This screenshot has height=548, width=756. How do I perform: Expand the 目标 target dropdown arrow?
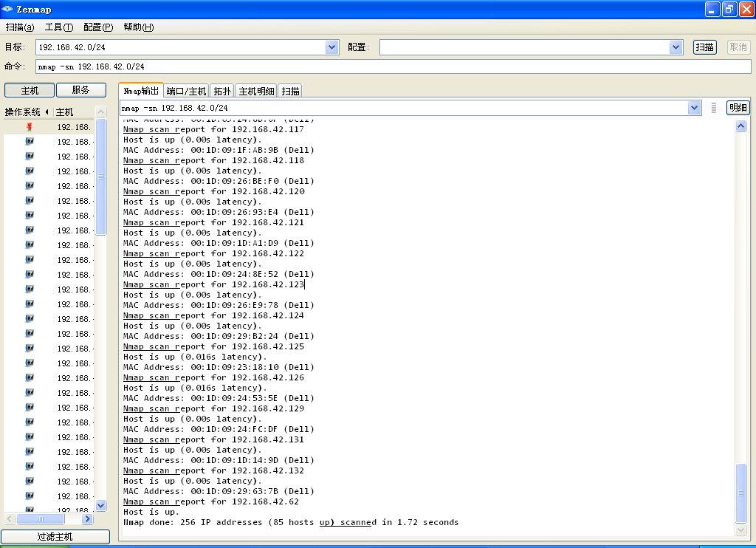tap(331, 47)
